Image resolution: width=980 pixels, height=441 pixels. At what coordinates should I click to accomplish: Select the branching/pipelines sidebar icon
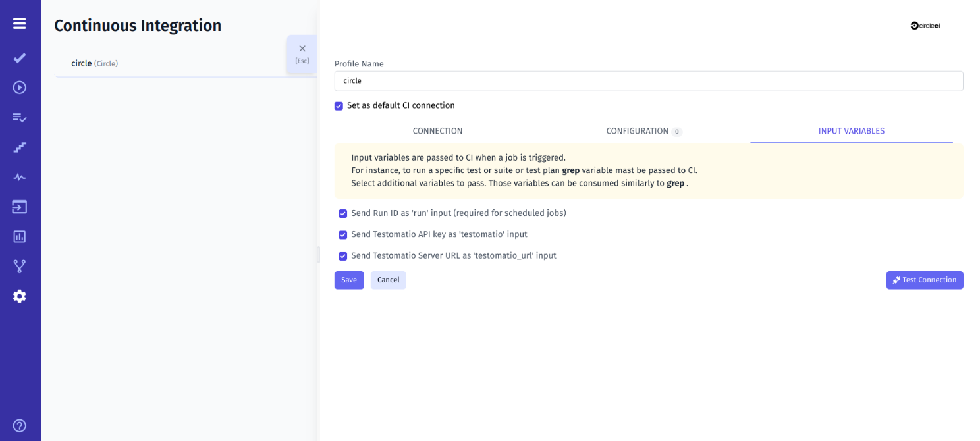(x=19, y=266)
